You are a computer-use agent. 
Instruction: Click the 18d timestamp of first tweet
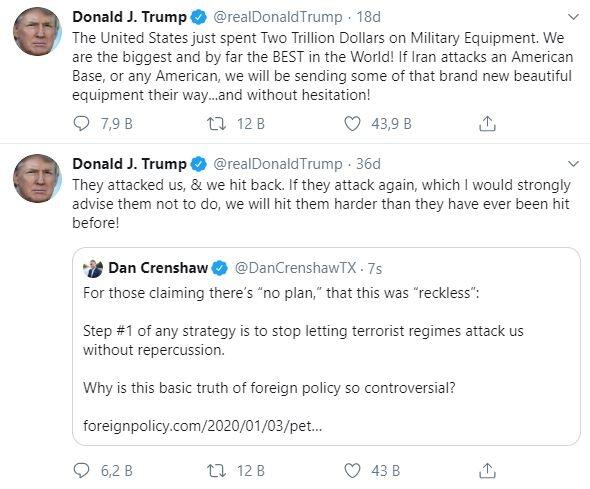tap(368, 17)
